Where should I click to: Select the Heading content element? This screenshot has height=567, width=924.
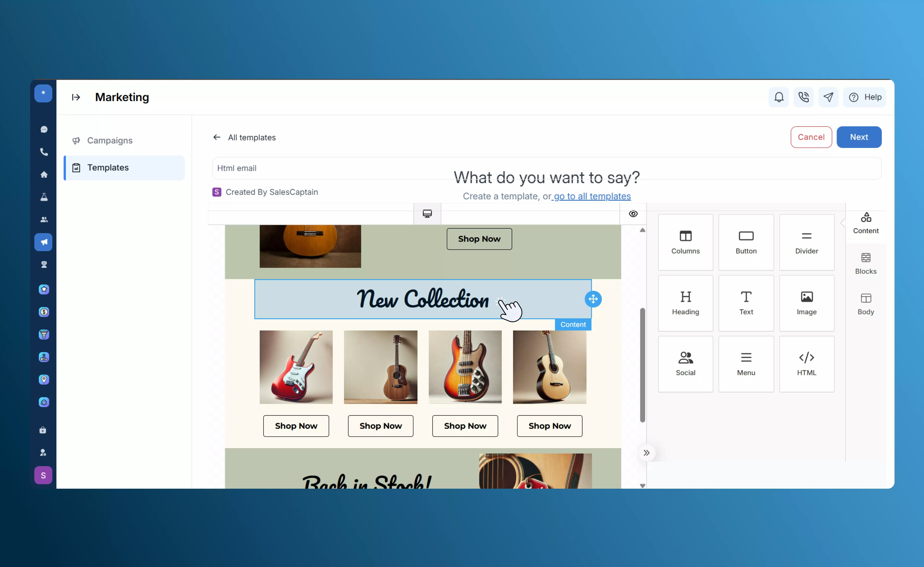tap(685, 303)
